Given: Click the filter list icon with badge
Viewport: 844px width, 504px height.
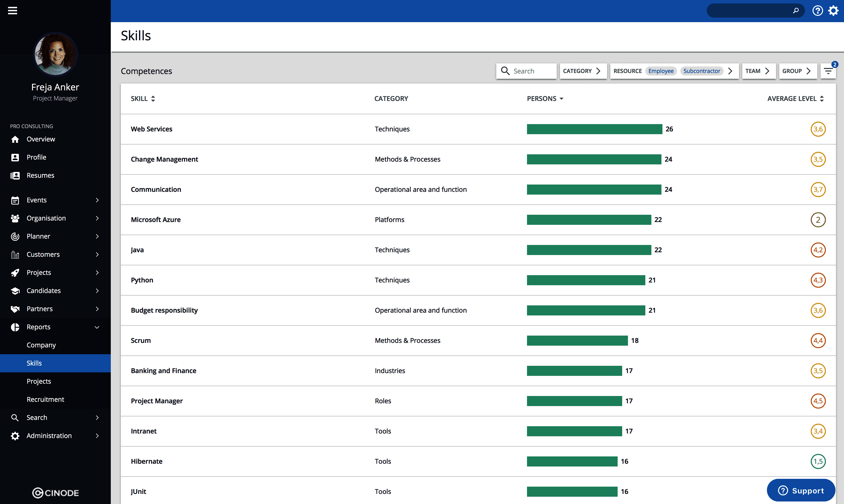Looking at the screenshot, I should [828, 71].
